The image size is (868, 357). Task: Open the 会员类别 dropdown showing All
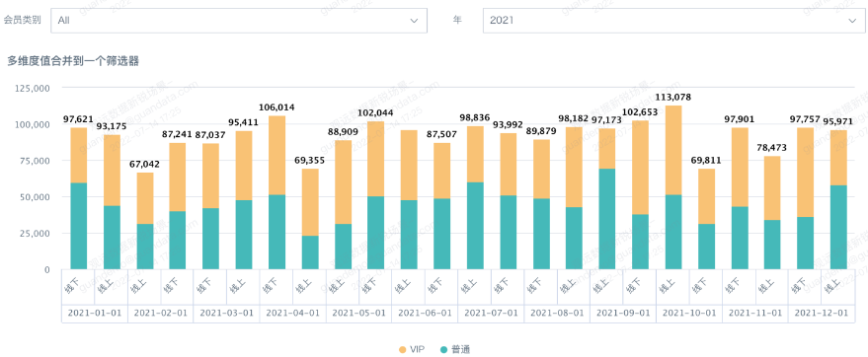pyautogui.click(x=239, y=21)
